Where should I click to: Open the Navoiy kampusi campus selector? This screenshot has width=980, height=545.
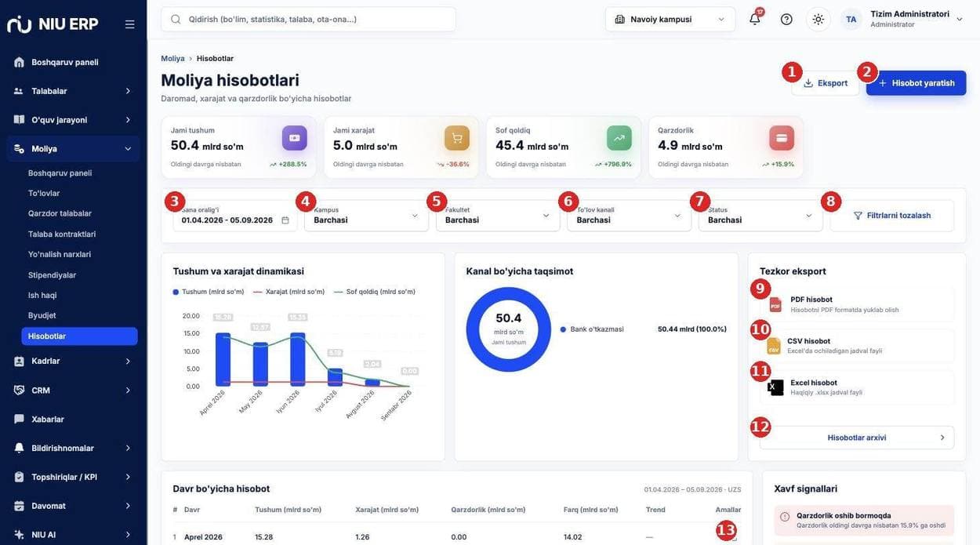670,19
